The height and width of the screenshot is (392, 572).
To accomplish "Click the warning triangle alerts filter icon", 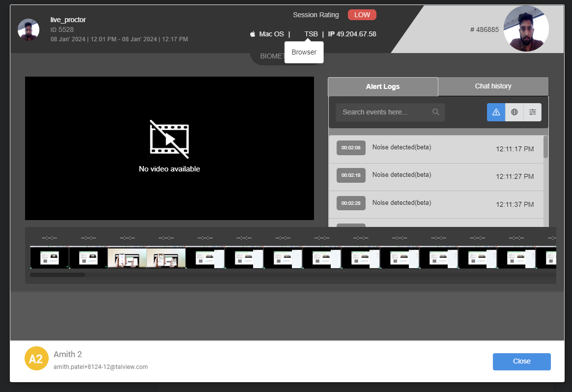I will (x=496, y=112).
